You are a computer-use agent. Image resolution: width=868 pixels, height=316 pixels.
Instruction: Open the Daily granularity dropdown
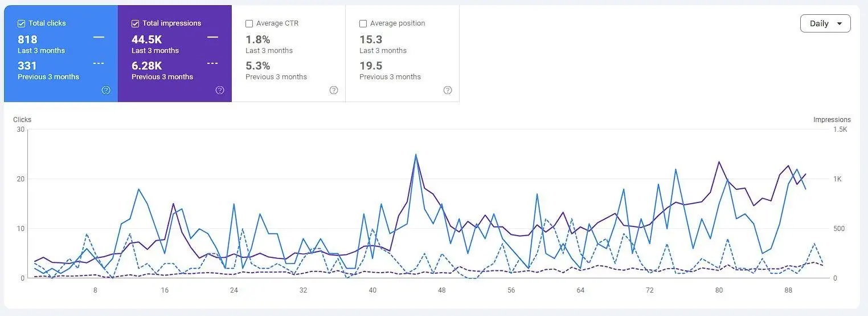click(x=825, y=23)
